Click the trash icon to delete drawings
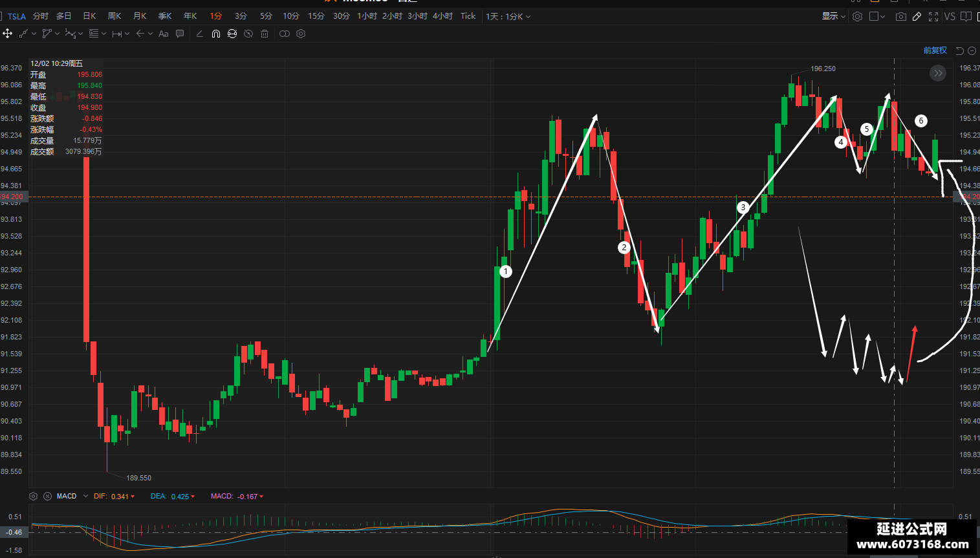980x558 pixels. pyautogui.click(x=265, y=34)
